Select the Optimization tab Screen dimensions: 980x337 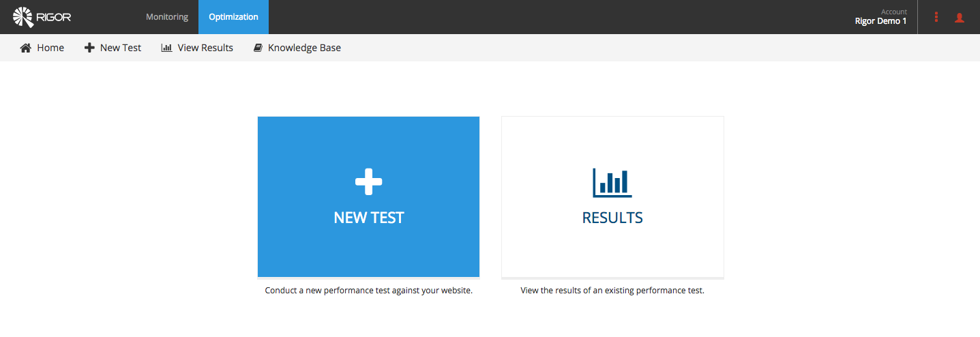click(x=233, y=17)
